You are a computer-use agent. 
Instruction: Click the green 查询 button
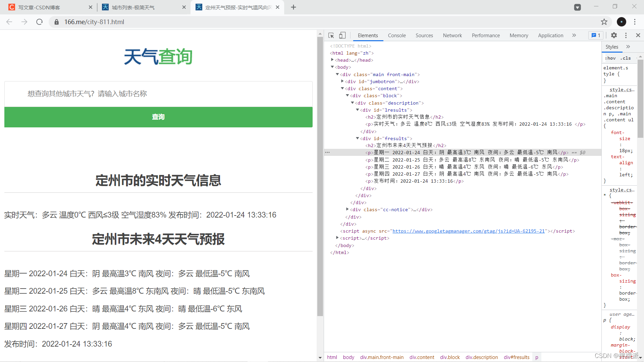coord(158,117)
